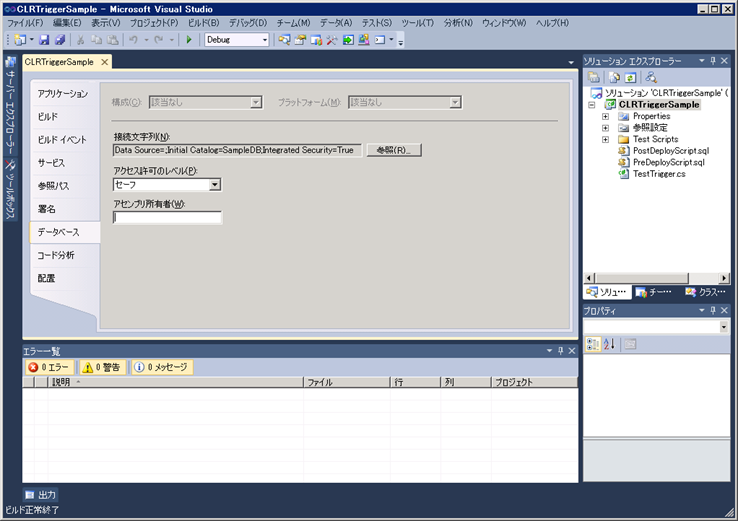Open the Toolbox side tab

(10, 190)
